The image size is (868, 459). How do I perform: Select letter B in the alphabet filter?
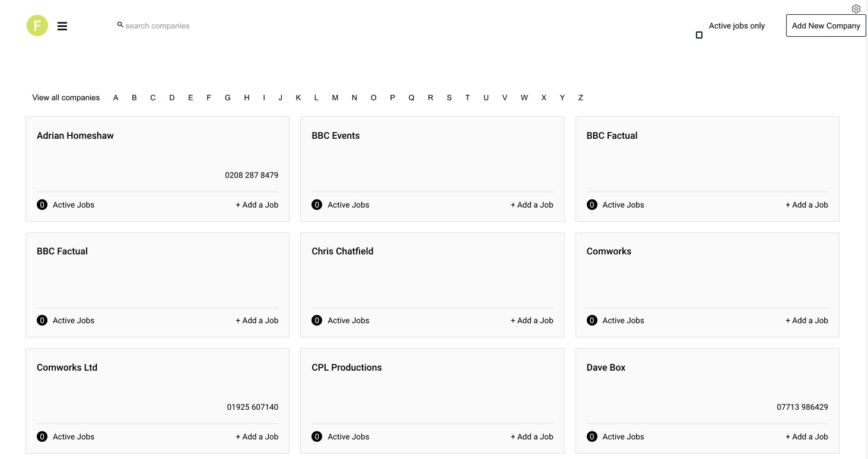coord(134,97)
